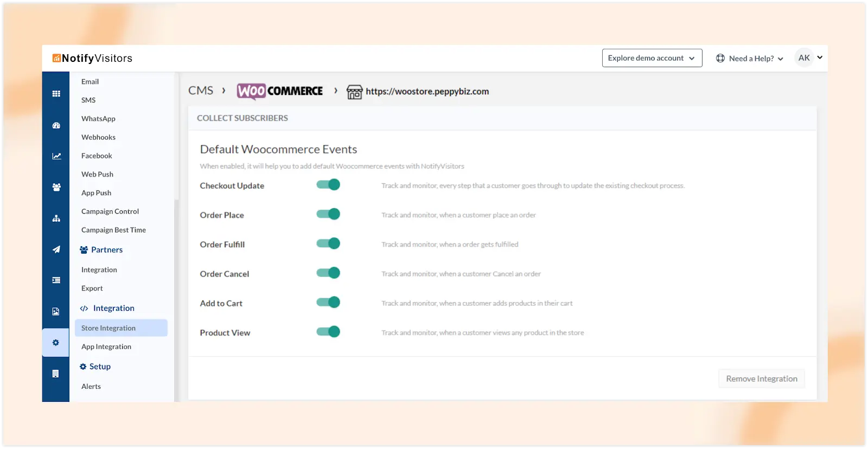Click the CMS breadcrumb link
The height and width of the screenshot is (449, 868).
point(201,91)
